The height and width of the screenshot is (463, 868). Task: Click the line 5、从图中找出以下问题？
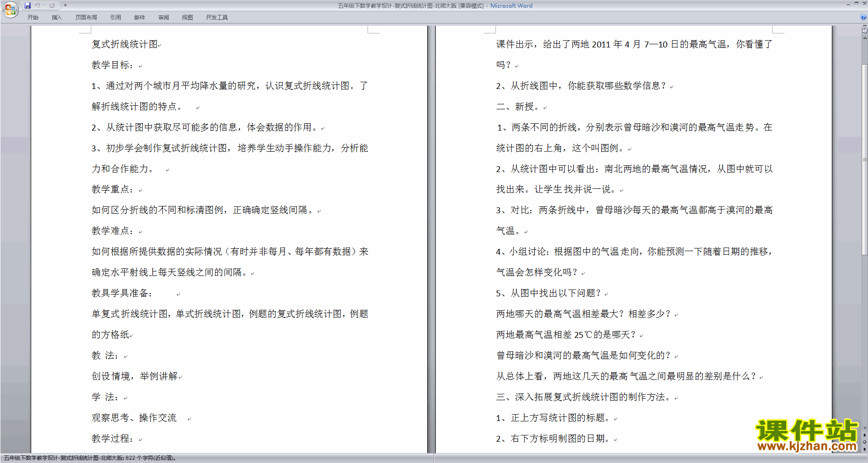(549, 293)
